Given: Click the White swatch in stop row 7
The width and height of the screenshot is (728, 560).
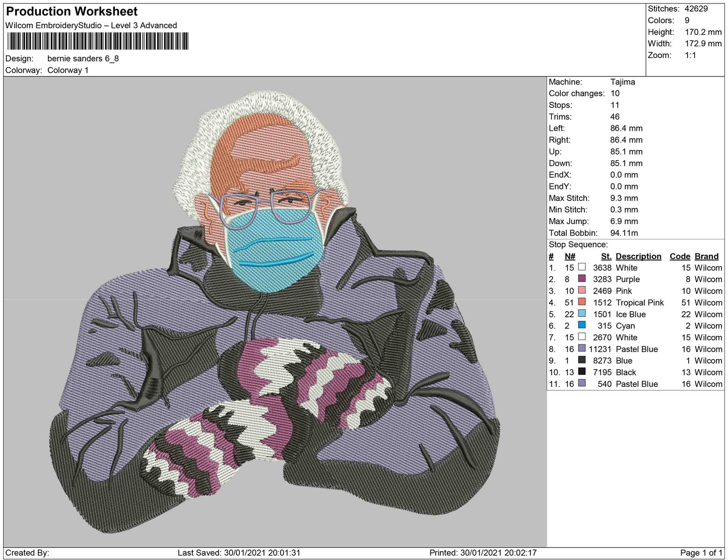Looking at the screenshot, I should pyautogui.click(x=582, y=336).
